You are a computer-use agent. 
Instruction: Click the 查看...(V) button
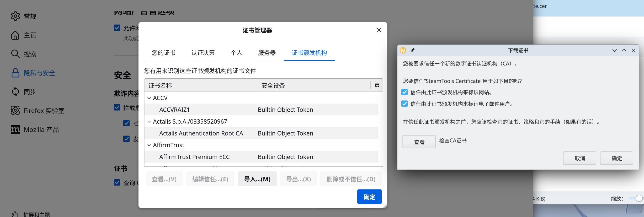[x=164, y=179]
